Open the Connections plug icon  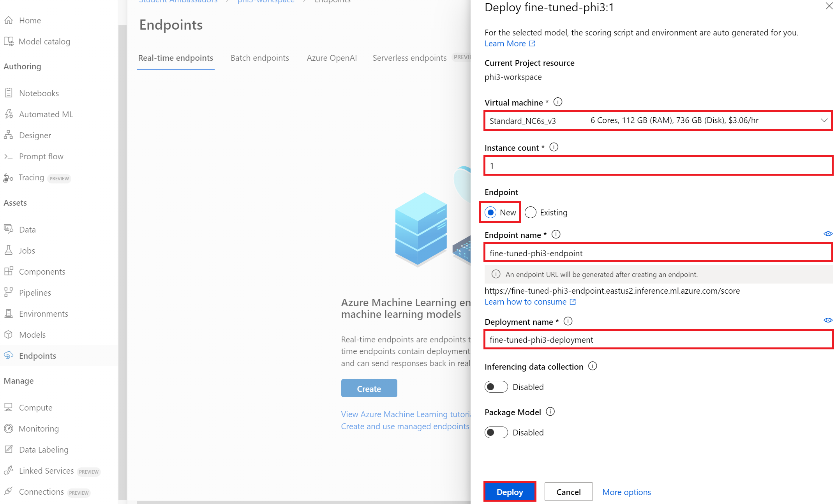pos(9,492)
